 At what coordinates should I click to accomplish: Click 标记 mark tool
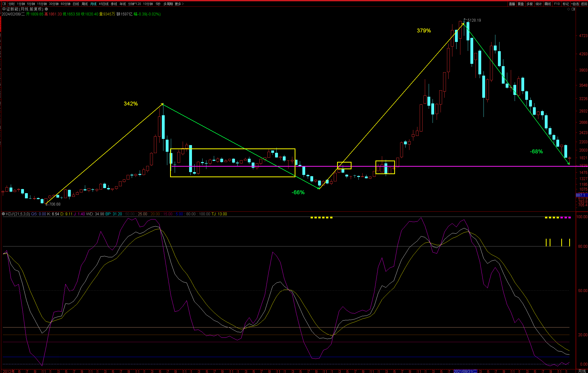pyautogui.click(x=565, y=4)
